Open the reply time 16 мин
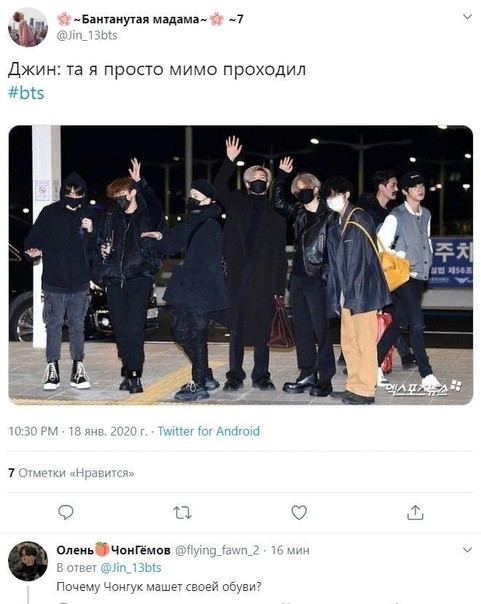Viewport: 481px width, 604px height. tap(290, 550)
